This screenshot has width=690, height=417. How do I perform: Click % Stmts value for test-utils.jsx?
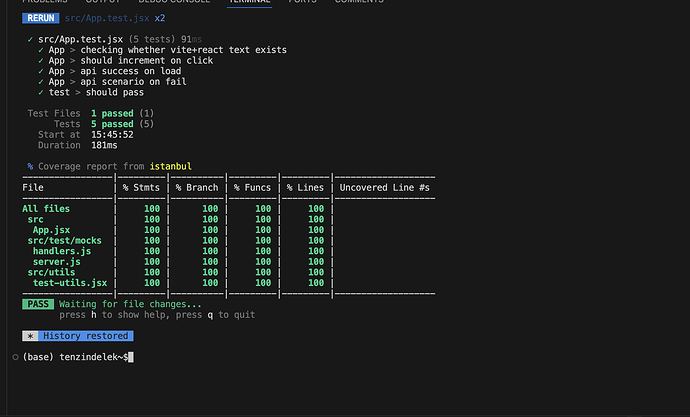tap(152, 283)
